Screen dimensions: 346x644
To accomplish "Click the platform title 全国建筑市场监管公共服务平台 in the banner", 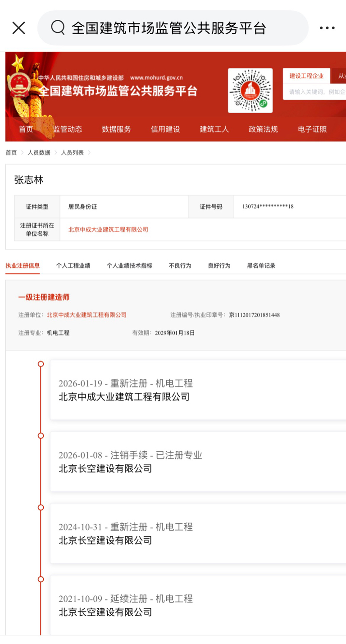I will click(x=118, y=91).
